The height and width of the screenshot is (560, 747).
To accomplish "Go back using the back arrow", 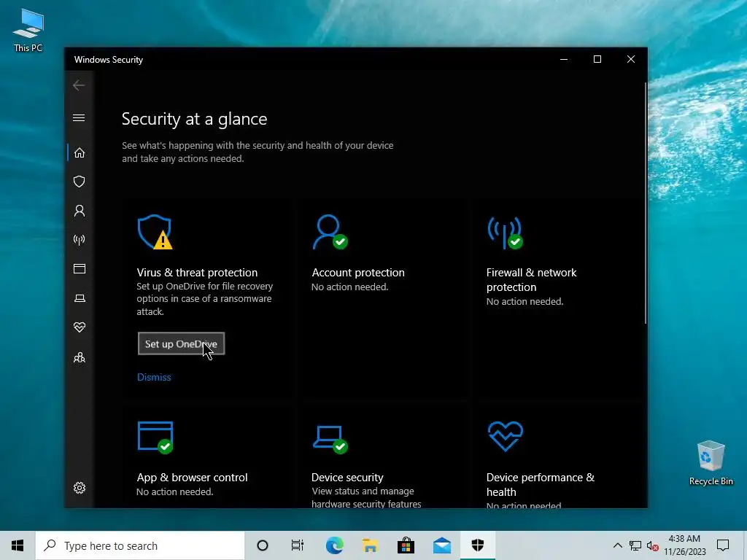I will 79,85.
